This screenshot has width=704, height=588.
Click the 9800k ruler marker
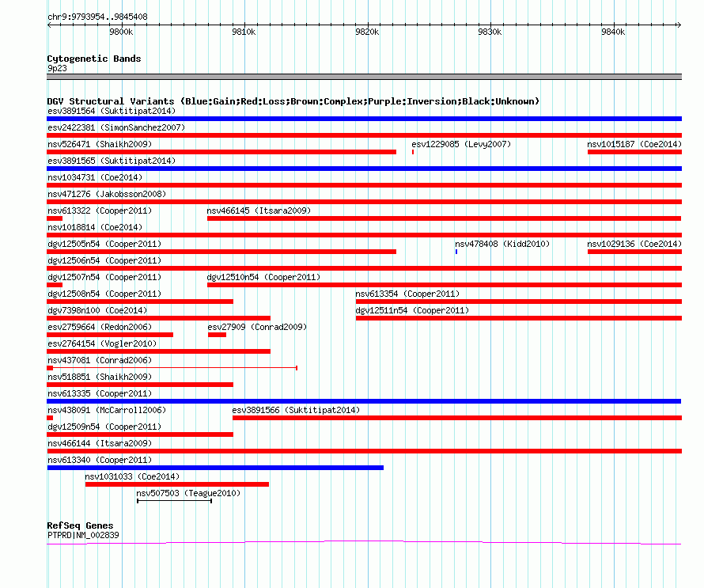(x=121, y=32)
